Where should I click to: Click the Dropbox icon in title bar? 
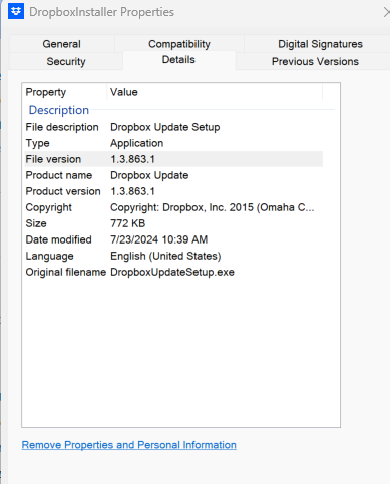point(16,11)
